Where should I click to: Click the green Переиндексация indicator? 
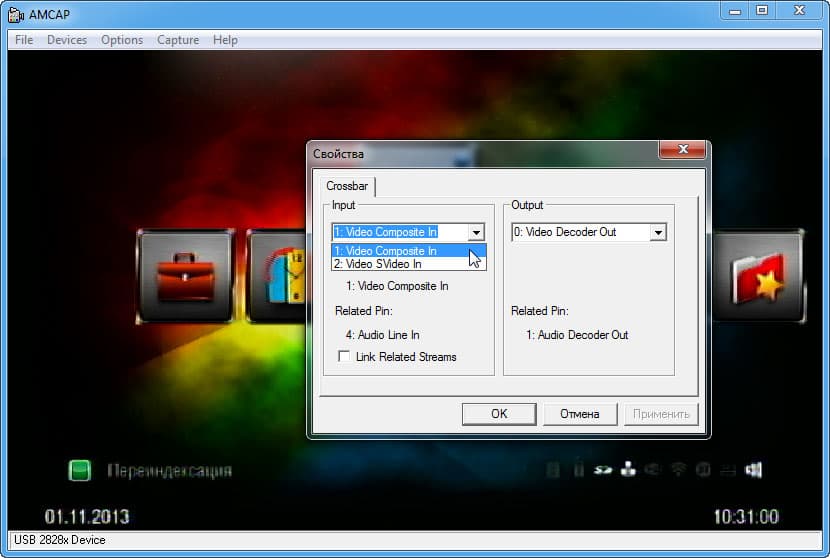pyautogui.click(x=79, y=470)
